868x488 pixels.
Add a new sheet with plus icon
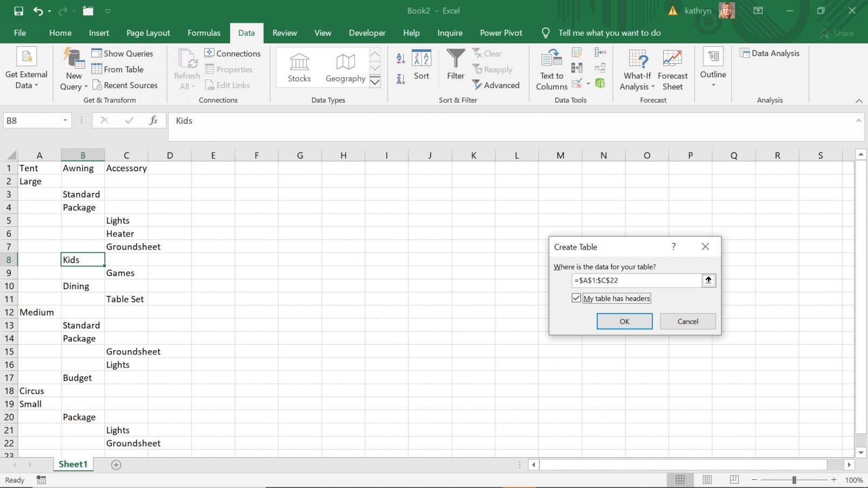116,465
